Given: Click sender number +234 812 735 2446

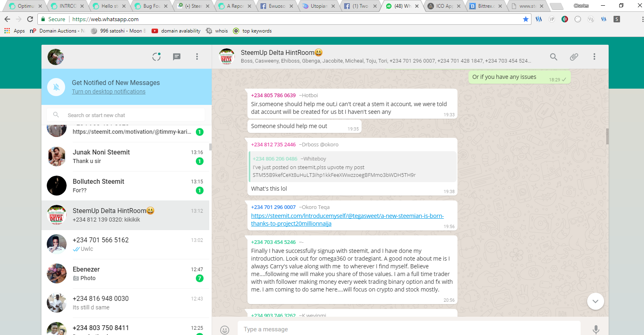Looking at the screenshot, I should pyautogui.click(x=273, y=145).
